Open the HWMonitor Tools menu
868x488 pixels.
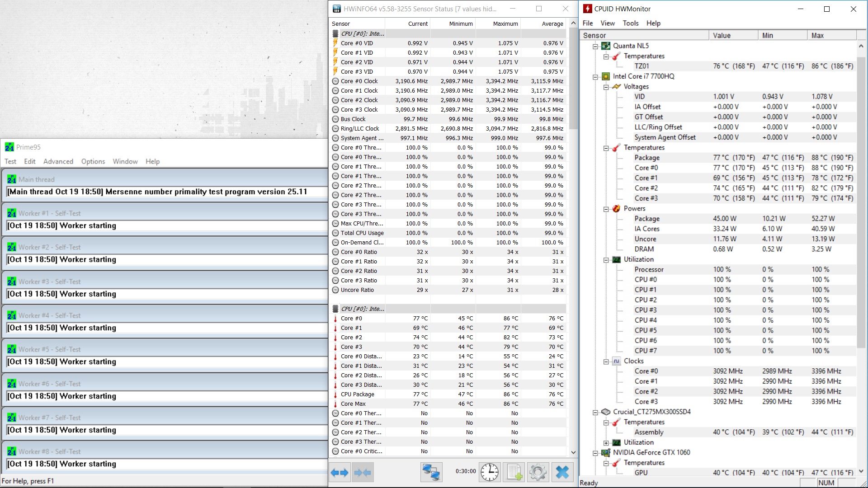631,23
